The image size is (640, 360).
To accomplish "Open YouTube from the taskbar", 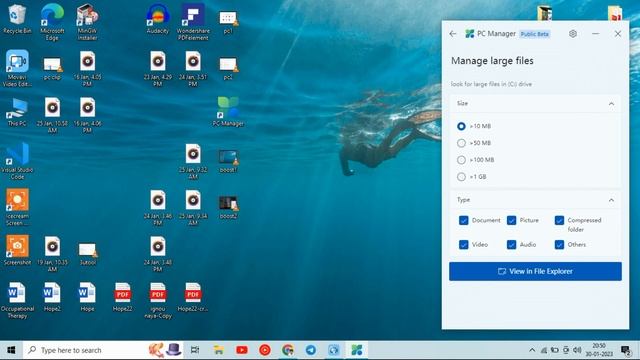I will point(242,350).
